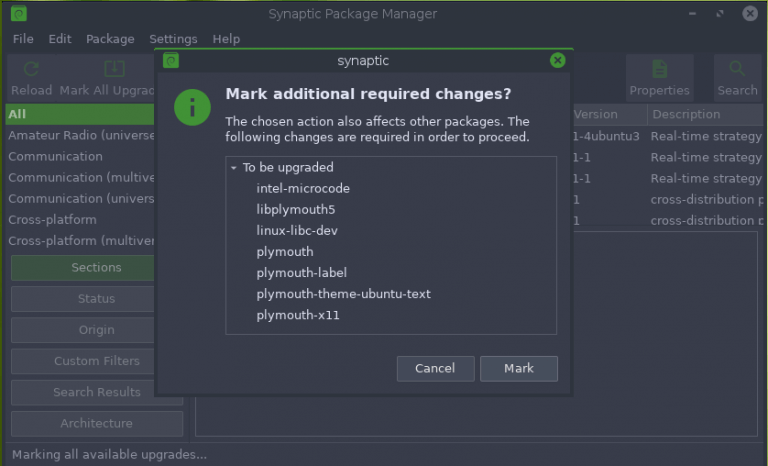Select Cross-platform (multiverse) section

click(80, 241)
